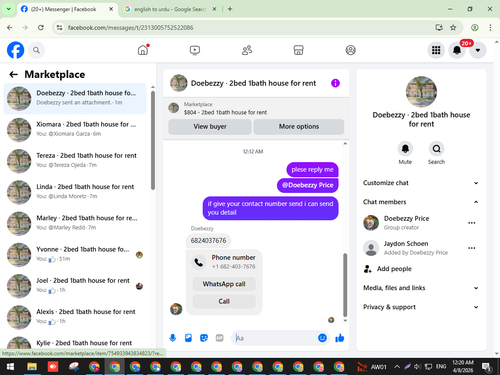Click the Call button
The image size is (500, 375).
click(x=224, y=301)
